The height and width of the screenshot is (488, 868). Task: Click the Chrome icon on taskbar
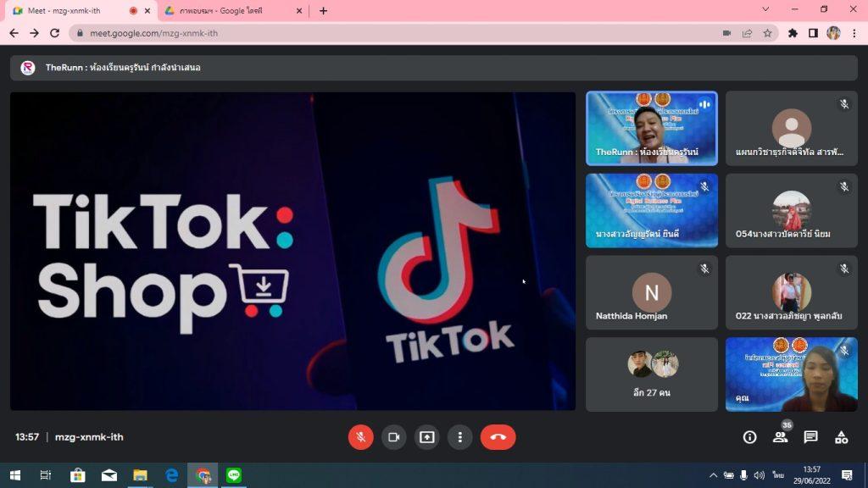point(203,475)
